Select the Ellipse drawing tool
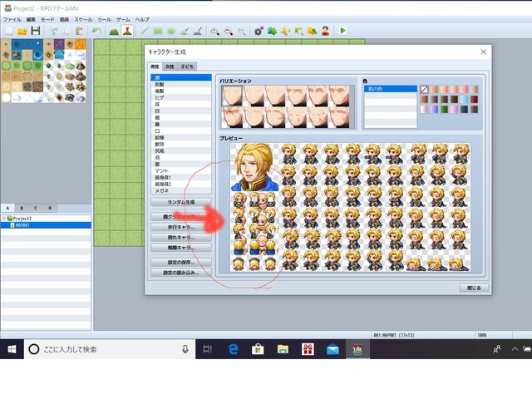The width and height of the screenshot is (532, 399). (171, 32)
